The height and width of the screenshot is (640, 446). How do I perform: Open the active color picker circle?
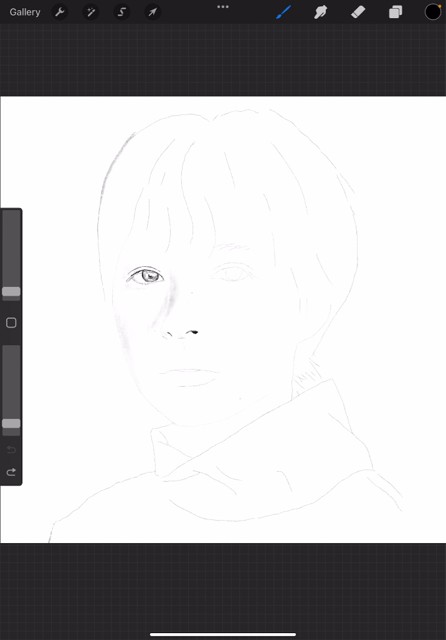point(433,12)
